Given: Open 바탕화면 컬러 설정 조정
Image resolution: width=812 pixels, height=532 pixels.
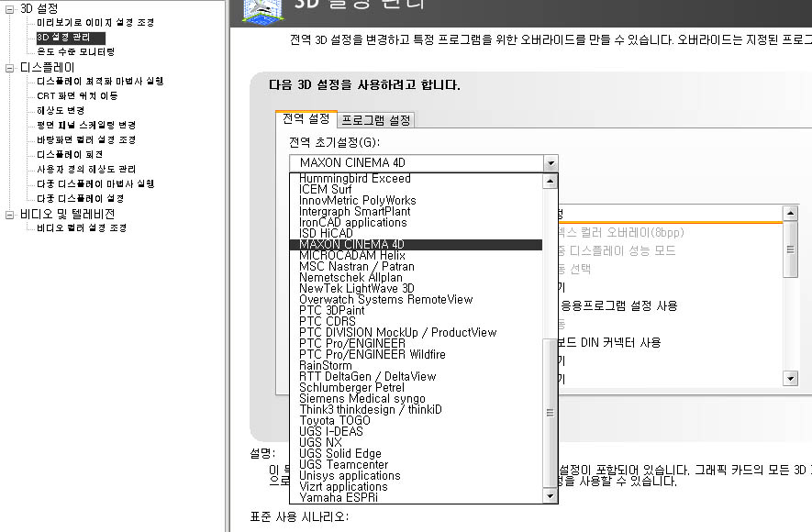Looking at the screenshot, I should [x=86, y=139].
